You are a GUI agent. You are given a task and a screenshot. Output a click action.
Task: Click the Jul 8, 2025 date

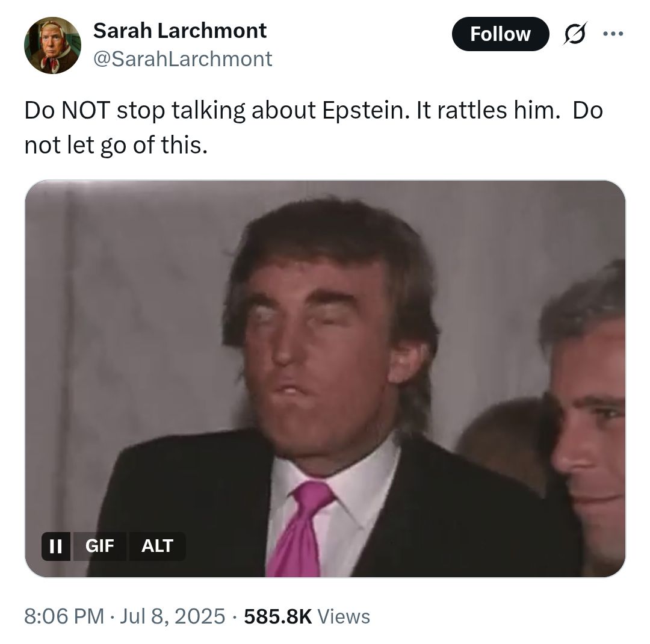pos(173,616)
